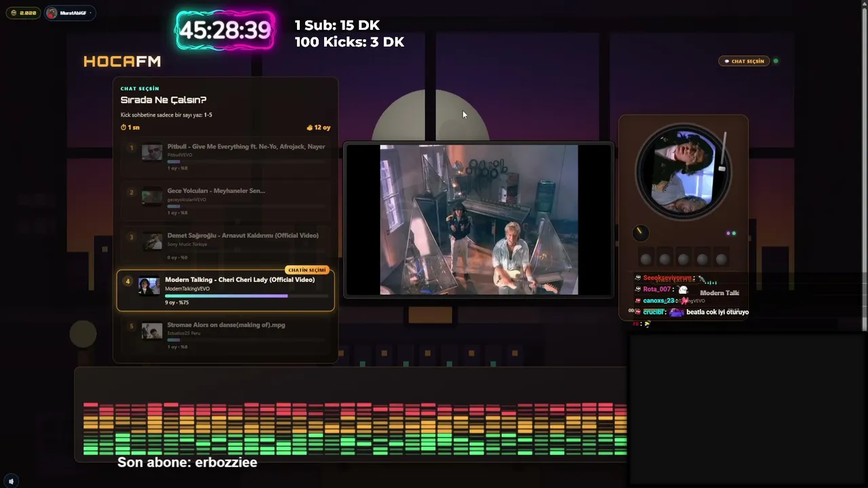This screenshot has height=488, width=868.
Task: Click the green status dot beside CHAT SEÇSİN
Action: pyautogui.click(x=776, y=61)
